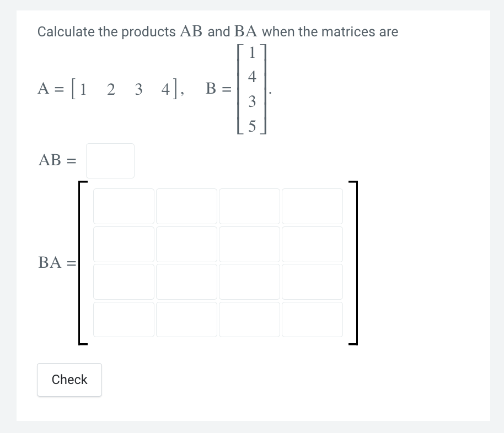Viewport: 504px width, 433px height.
Task: Click the bottom-right cell of matrix BA
Action: 312,319
